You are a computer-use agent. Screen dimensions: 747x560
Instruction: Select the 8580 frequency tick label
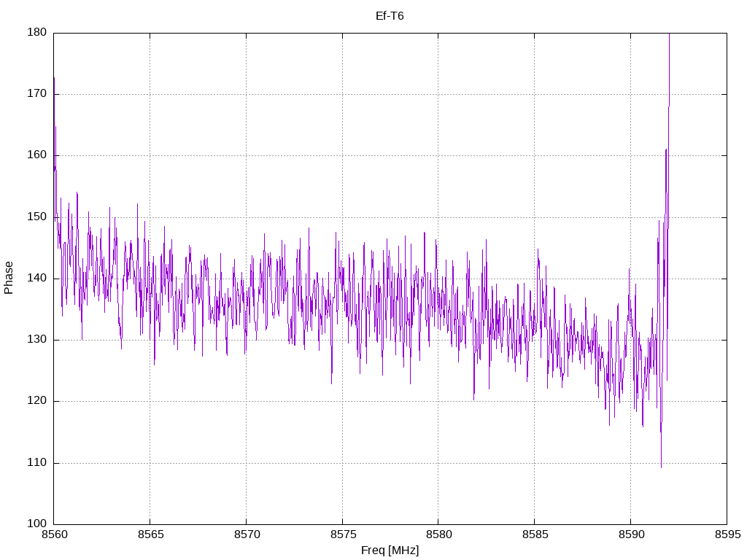coord(438,535)
